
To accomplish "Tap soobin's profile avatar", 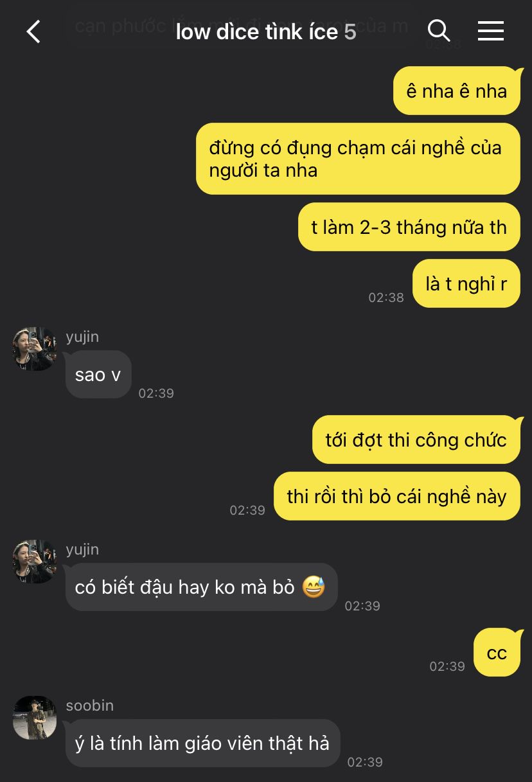I will (x=35, y=718).
